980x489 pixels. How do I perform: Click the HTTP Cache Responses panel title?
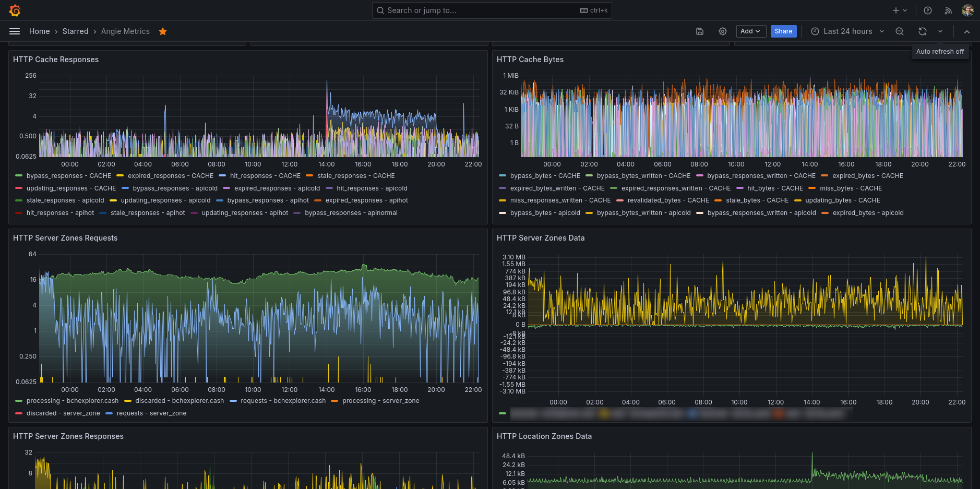[56, 59]
